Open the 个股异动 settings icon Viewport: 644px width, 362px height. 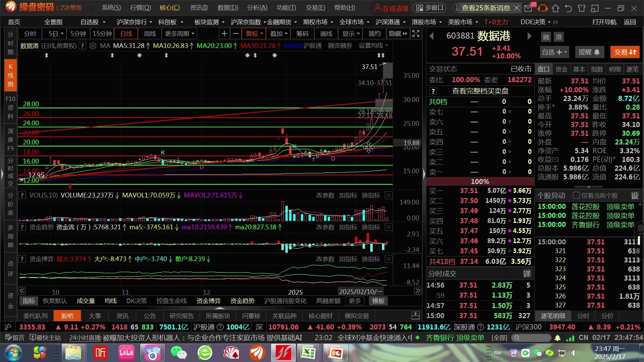coord(635,196)
